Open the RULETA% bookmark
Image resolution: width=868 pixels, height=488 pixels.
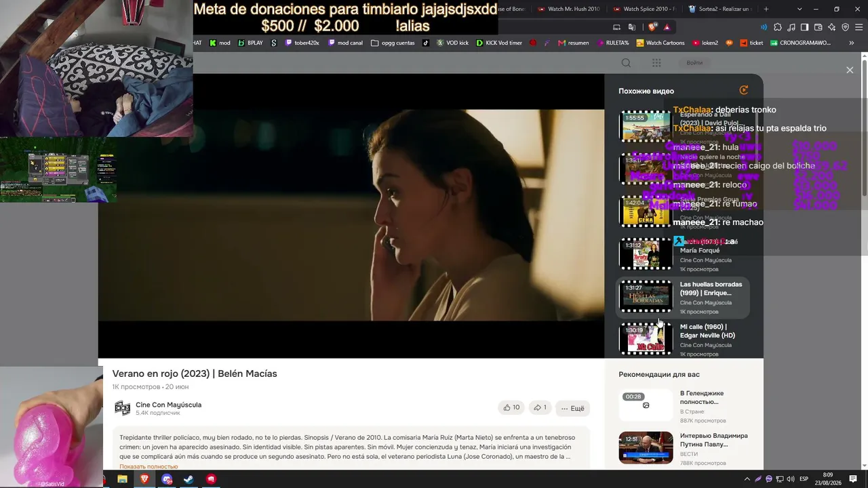pyautogui.click(x=613, y=43)
